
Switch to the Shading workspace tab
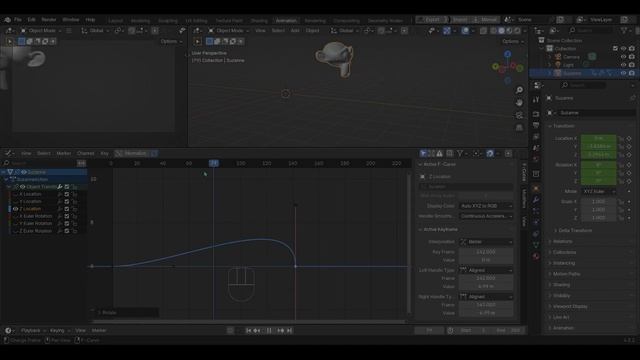tap(259, 20)
